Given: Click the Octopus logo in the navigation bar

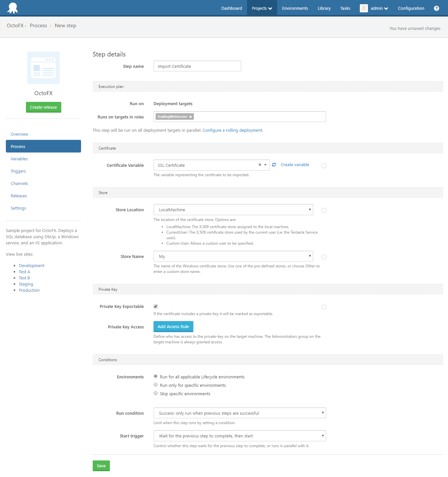Looking at the screenshot, I should [12, 7].
